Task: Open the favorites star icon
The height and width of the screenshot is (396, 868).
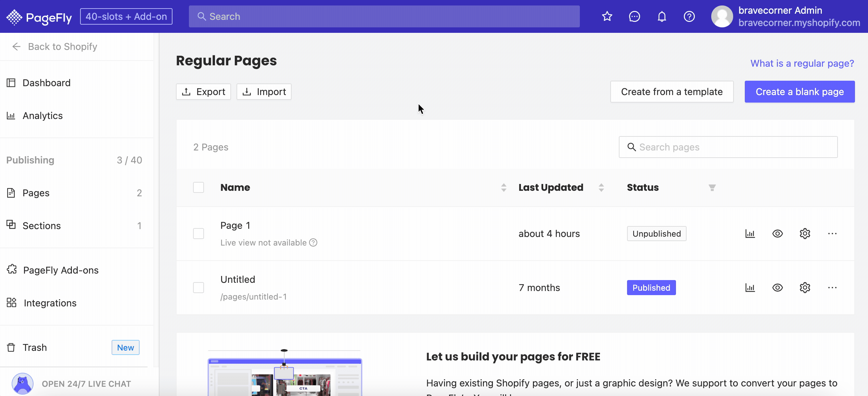Action: pyautogui.click(x=607, y=16)
